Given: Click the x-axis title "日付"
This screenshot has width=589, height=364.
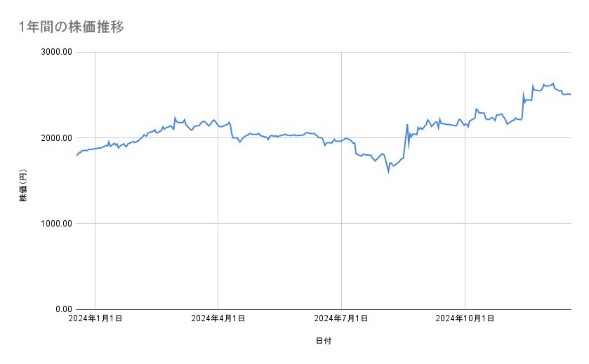Looking at the screenshot, I should pos(324,341).
